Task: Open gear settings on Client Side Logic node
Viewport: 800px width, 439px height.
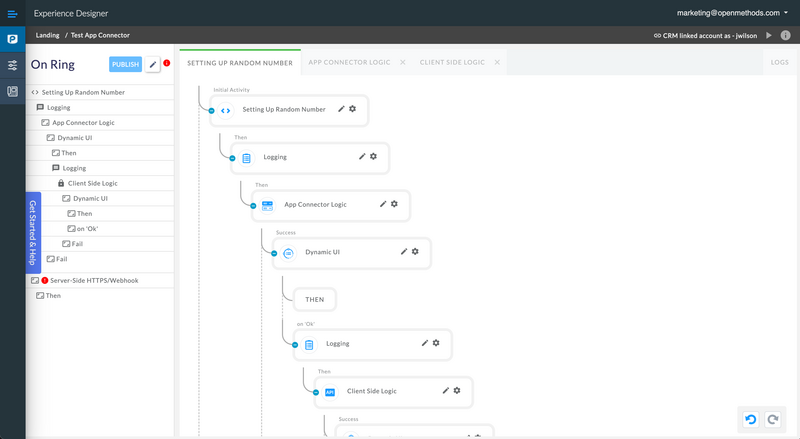Action: [457, 391]
